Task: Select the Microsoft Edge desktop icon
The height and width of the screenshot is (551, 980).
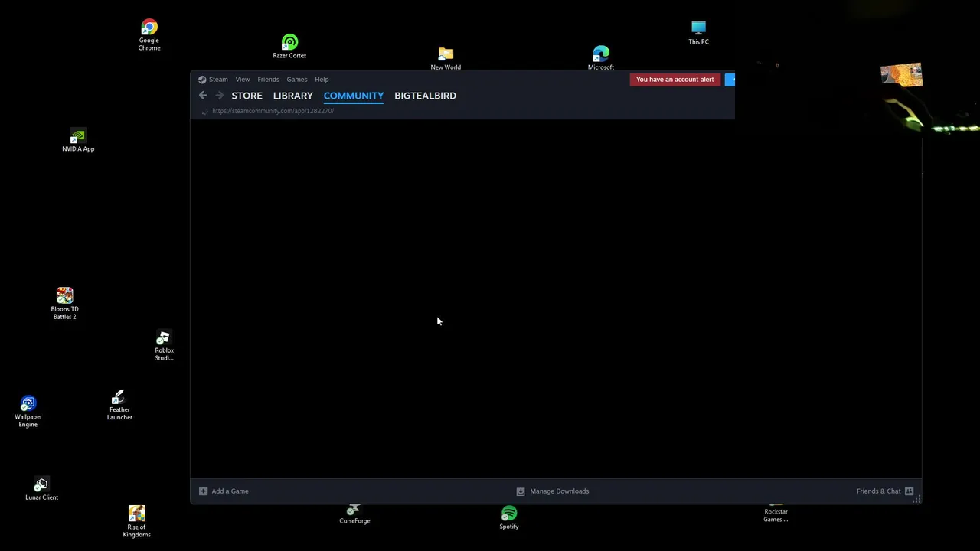Action: (601, 58)
